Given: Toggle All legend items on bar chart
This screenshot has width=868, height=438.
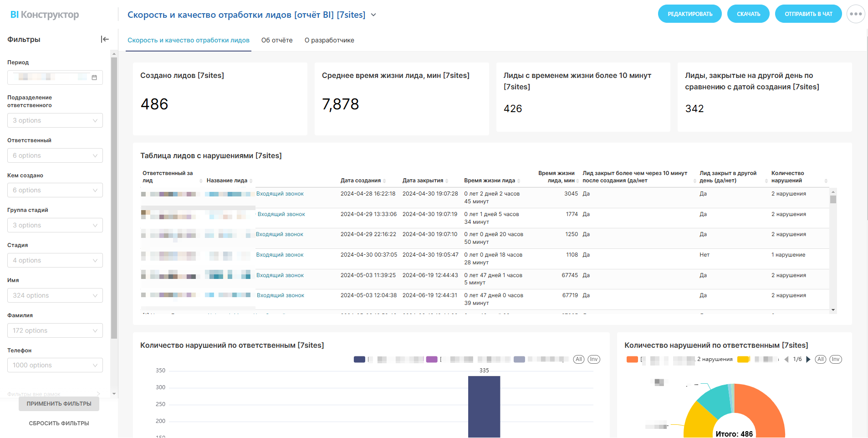Looking at the screenshot, I should (x=578, y=359).
